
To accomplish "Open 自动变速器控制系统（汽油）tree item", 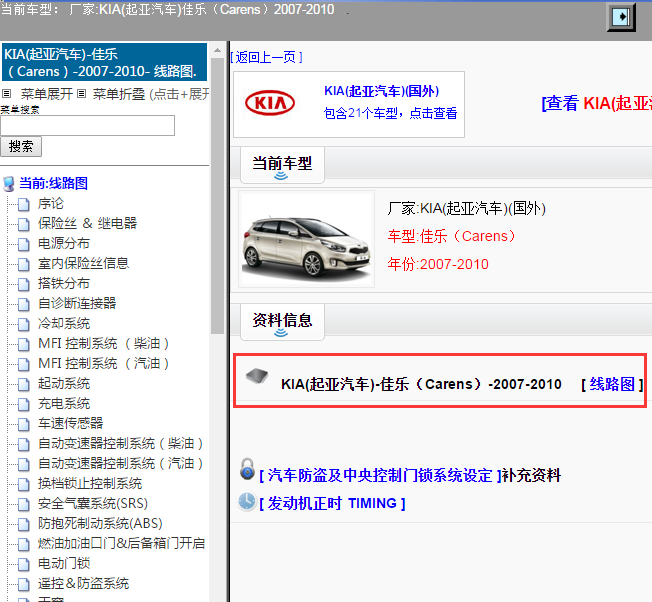I will click(120, 464).
